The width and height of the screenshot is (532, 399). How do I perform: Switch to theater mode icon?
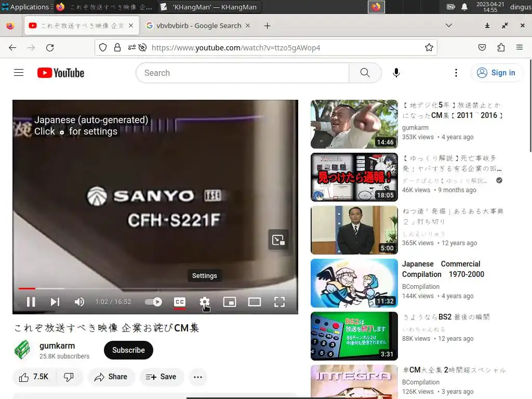pyautogui.click(x=255, y=302)
